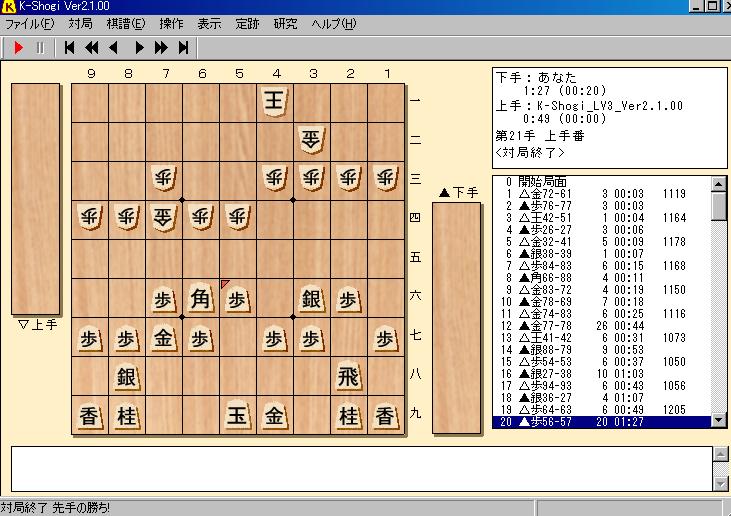Select the 金 gold piece on row 七
The image size is (731, 516).
163,337
